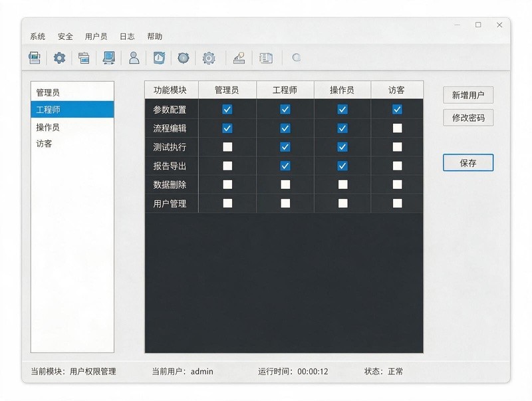Viewport: 532px width, 401px height.
Task: Click the computer monitor toolbar icon
Action: click(108, 58)
